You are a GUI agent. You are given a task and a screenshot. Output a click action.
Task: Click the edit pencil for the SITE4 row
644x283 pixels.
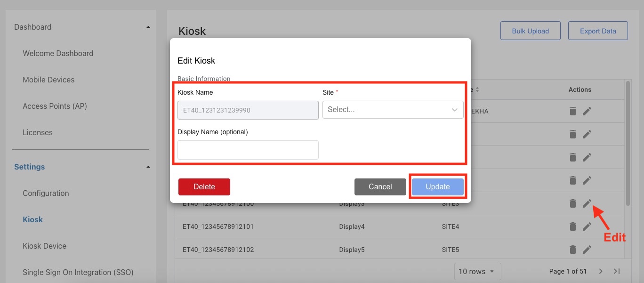[587, 226]
